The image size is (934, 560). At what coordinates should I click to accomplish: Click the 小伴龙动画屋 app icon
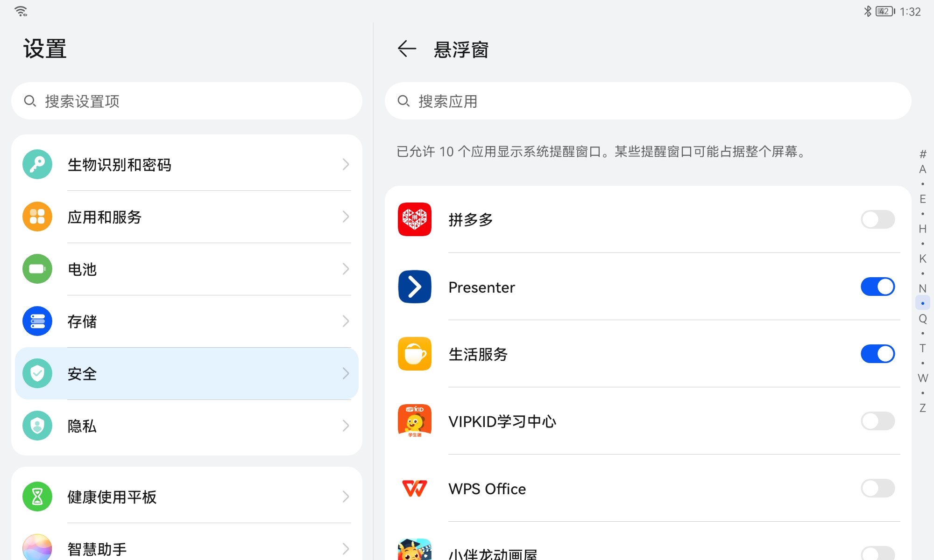pyautogui.click(x=415, y=549)
